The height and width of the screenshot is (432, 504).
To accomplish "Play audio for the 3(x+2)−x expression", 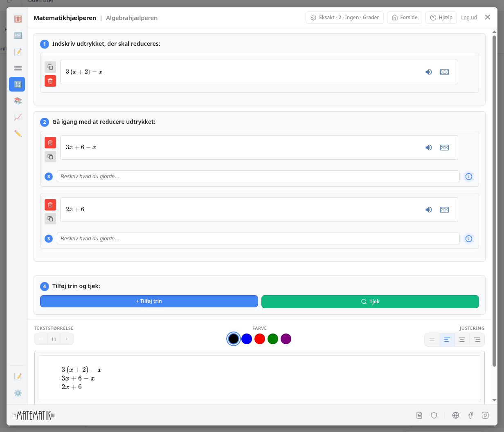I will tap(429, 72).
